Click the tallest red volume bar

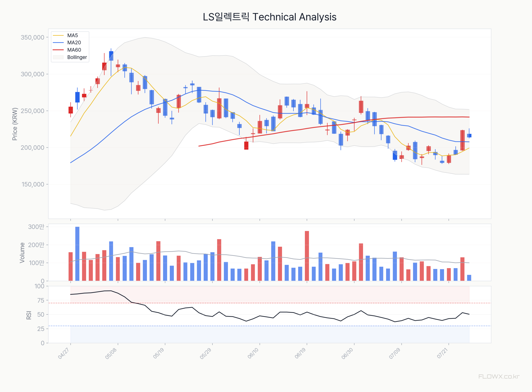click(x=307, y=256)
